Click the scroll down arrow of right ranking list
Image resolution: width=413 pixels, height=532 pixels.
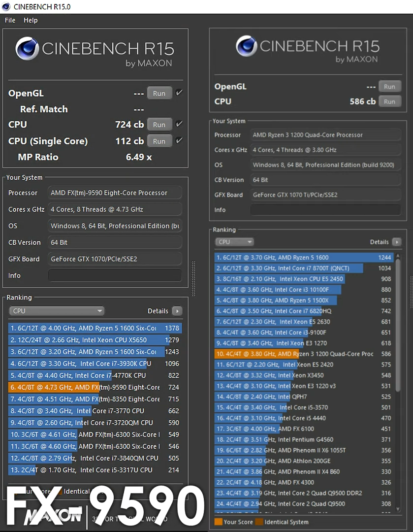click(x=398, y=509)
